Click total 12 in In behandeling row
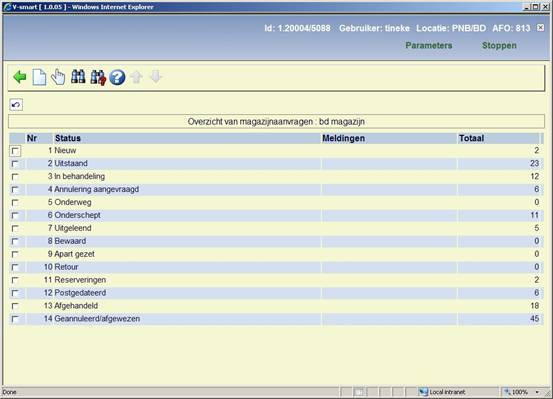This screenshot has height=399, width=553. (x=534, y=176)
